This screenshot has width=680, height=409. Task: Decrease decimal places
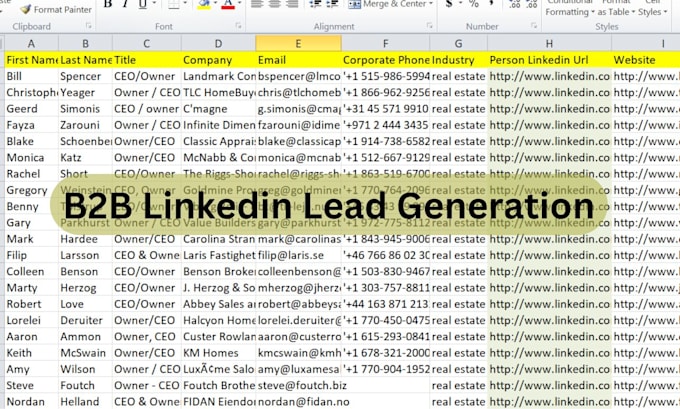(532, 4)
